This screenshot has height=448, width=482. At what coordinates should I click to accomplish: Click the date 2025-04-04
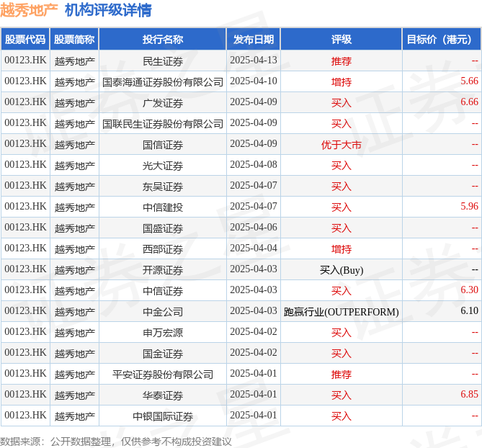(254, 248)
